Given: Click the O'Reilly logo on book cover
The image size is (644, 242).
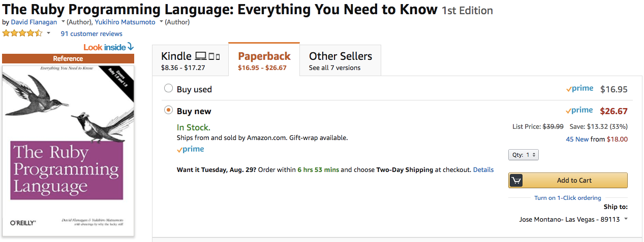Looking at the screenshot, I should tap(23, 223).
